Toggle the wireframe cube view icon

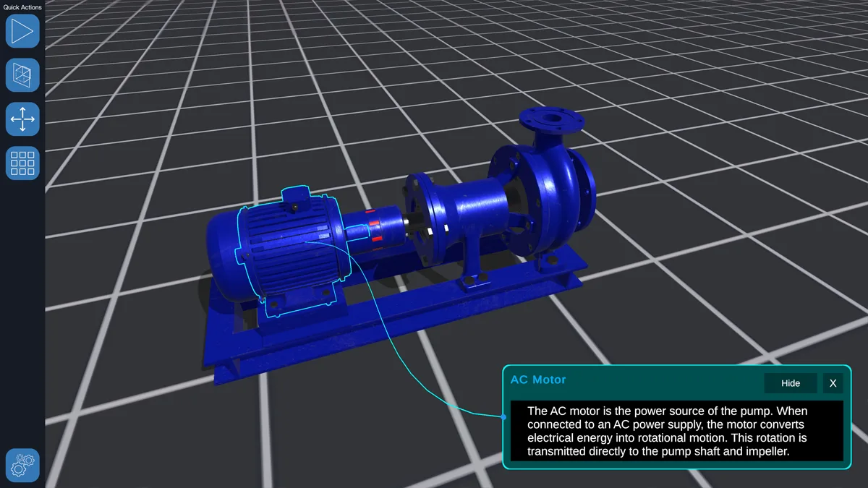pos(22,75)
